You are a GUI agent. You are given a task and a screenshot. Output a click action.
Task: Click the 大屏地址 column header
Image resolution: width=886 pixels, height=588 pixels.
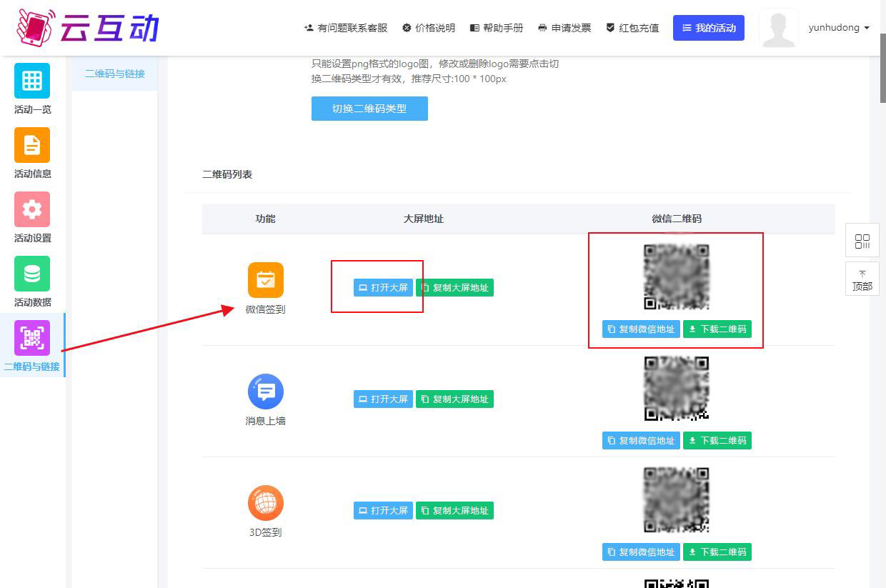point(424,219)
